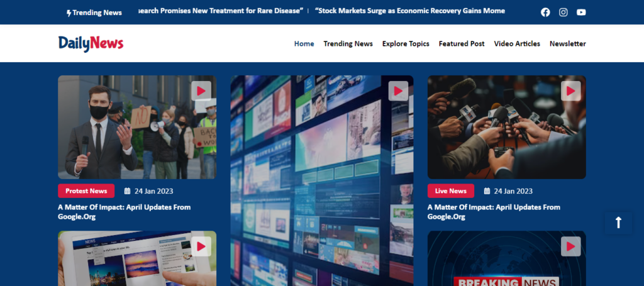Open the YouTube social icon

(x=581, y=12)
